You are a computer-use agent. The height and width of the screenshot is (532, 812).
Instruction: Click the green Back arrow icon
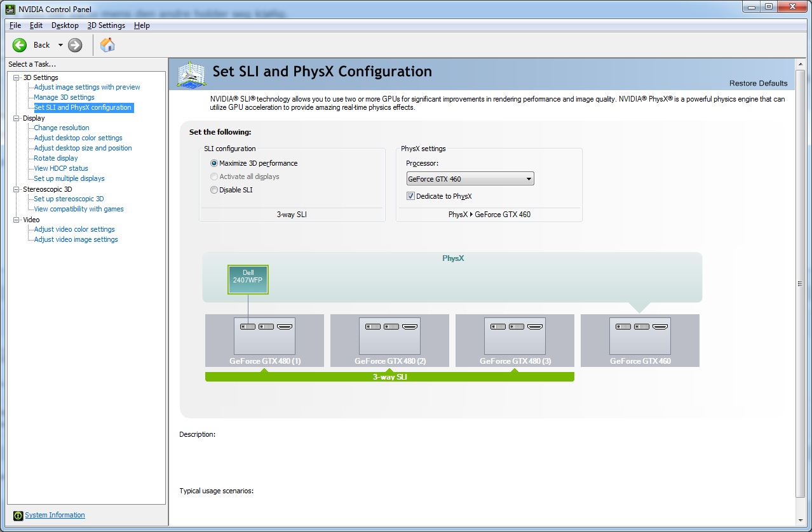[20, 44]
